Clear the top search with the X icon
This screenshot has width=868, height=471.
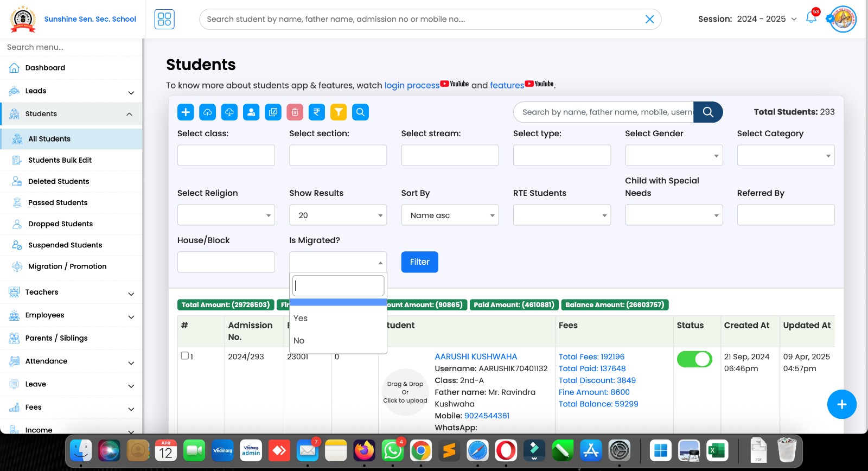(649, 19)
